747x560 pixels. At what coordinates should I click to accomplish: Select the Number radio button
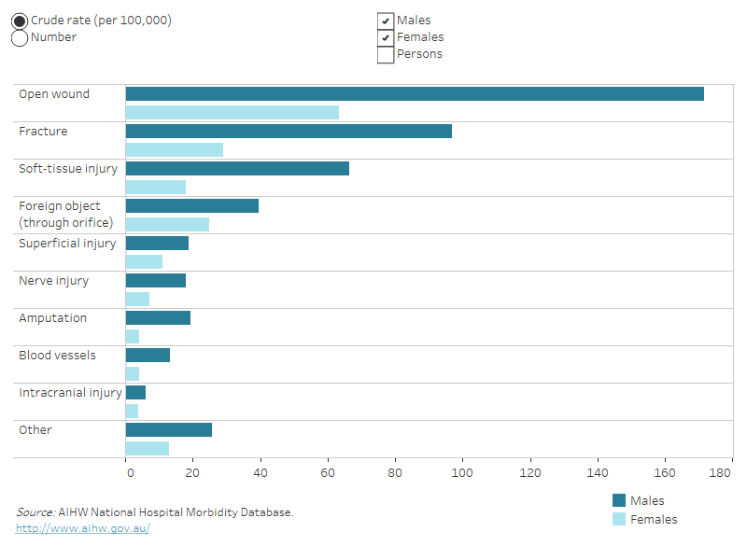20,37
